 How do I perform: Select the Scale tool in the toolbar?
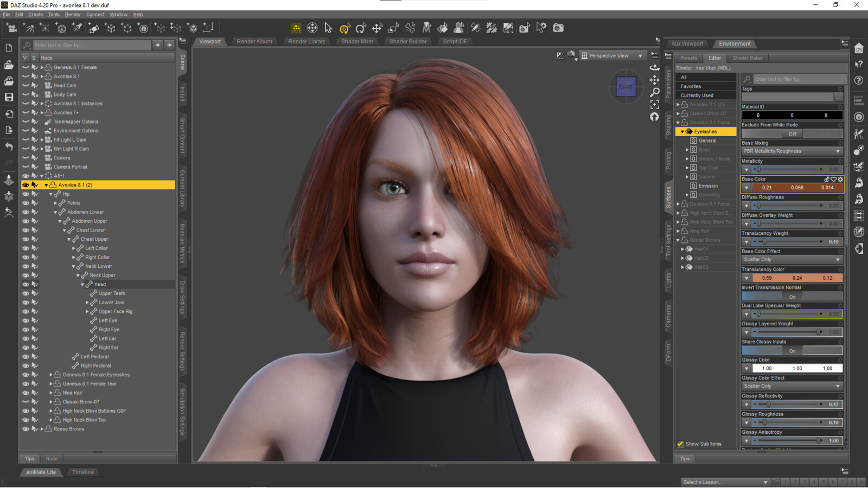point(394,28)
